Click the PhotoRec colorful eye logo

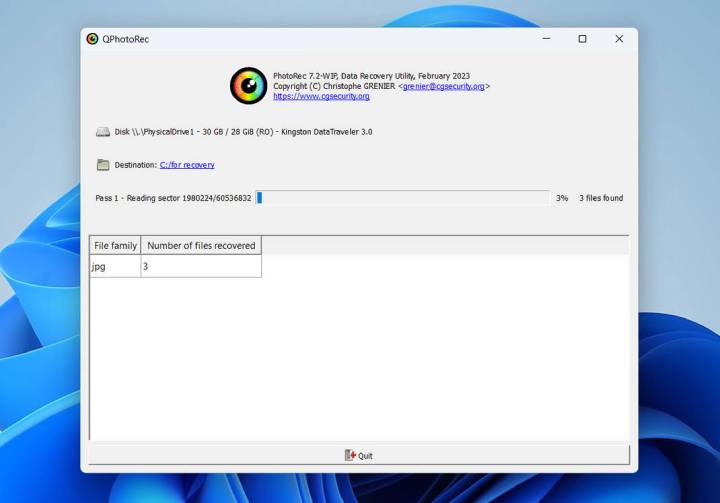[248, 86]
